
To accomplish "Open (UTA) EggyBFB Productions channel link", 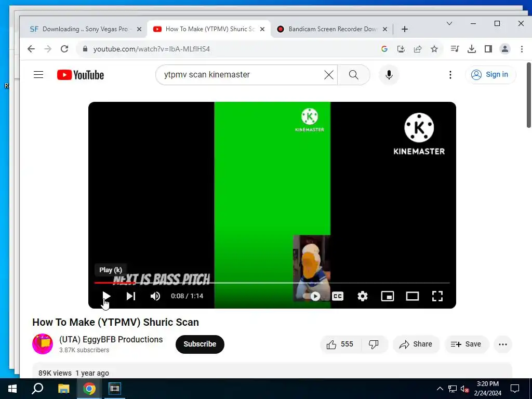I will (111, 339).
